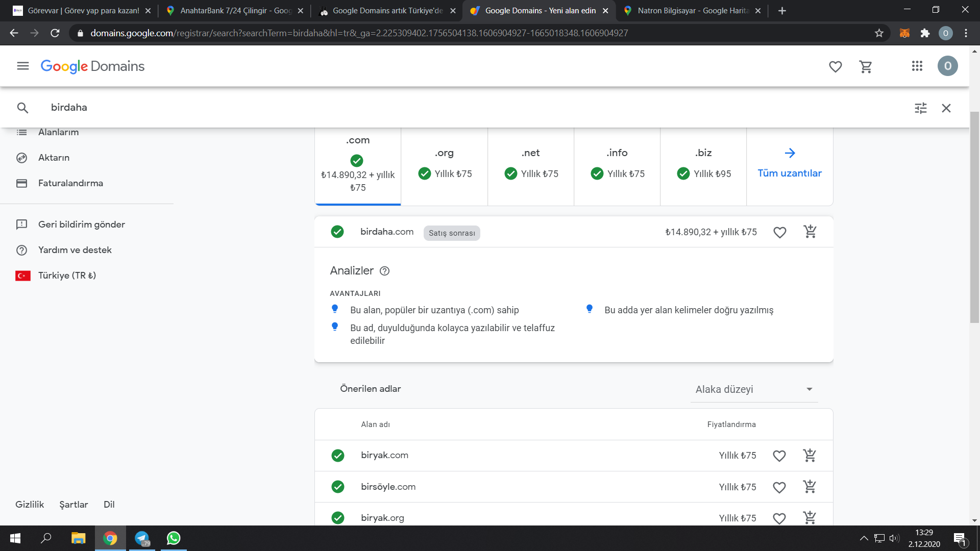Open the Analizler help icon
The width and height of the screenshot is (980, 551).
pyautogui.click(x=385, y=271)
